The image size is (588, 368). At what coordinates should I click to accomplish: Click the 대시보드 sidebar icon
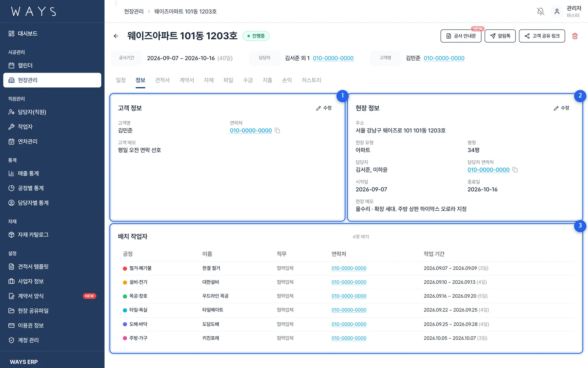[x=11, y=33]
